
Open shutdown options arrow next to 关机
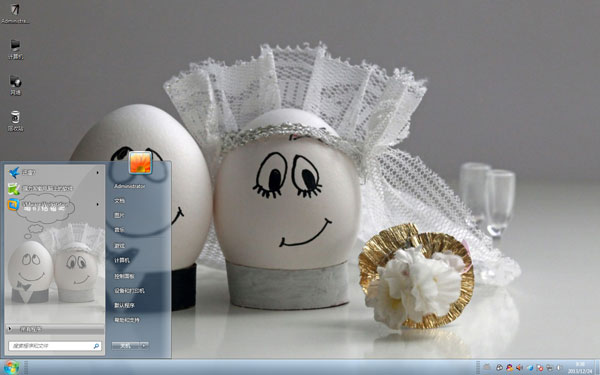[x=144, y=346]
